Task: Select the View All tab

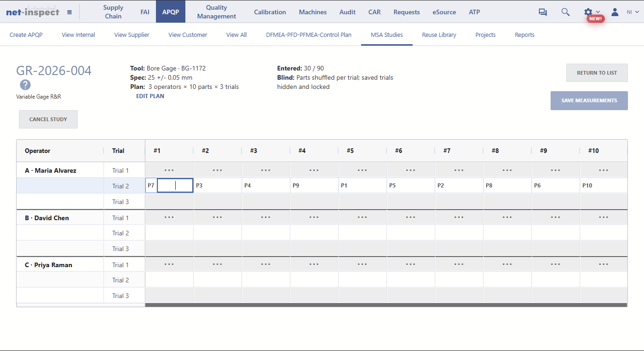Action: coord(236,35)
